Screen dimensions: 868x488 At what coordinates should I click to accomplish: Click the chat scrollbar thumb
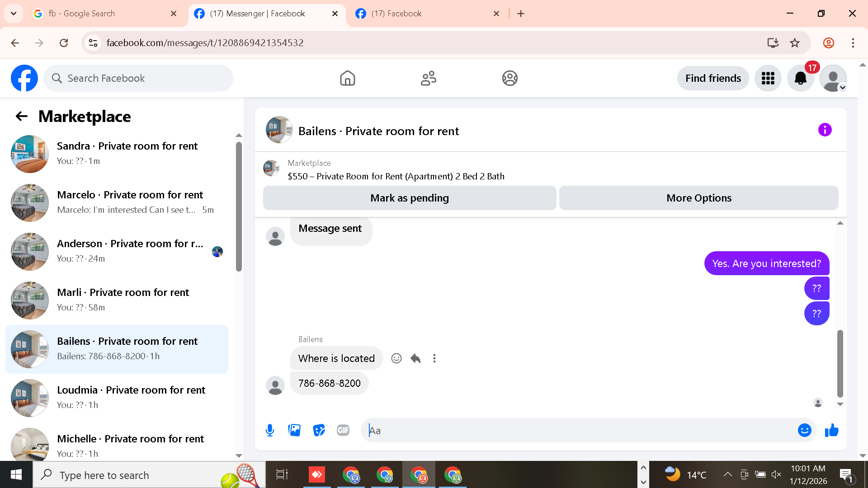pos(840,363)
